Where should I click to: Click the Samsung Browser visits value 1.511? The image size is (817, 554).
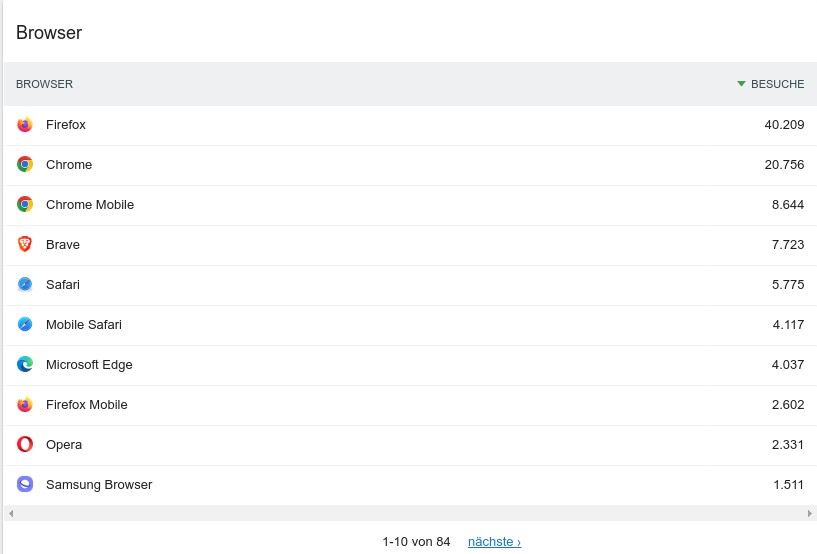tap(788, 484)
